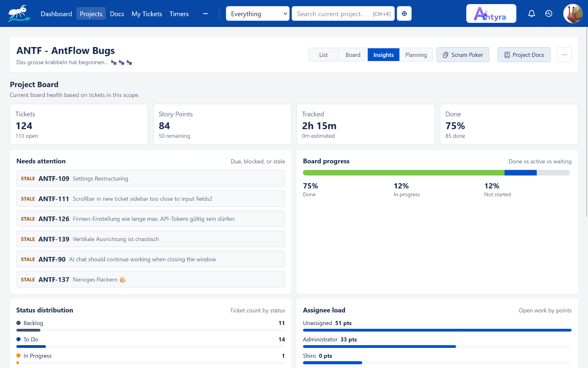Screen dimensions: 588x368
Task: Click the ANTF - AntFlow Bugs title
Action: [x=66, y=50]
